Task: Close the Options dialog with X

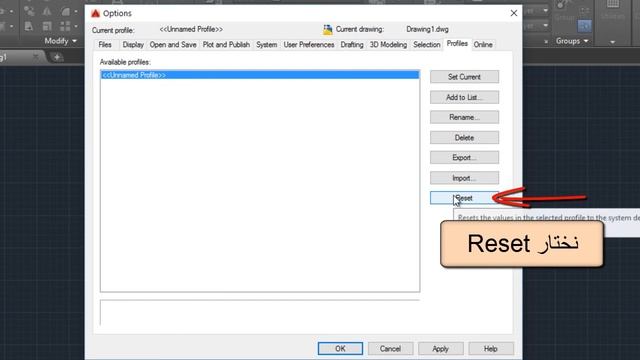Action: pyautogui.click(x=513, y=13)
